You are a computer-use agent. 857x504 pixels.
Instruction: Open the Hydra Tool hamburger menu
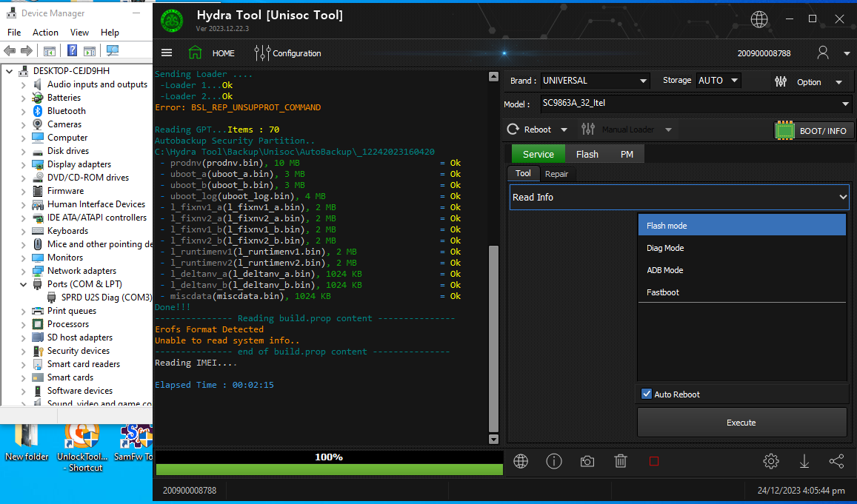pos(167,53)
